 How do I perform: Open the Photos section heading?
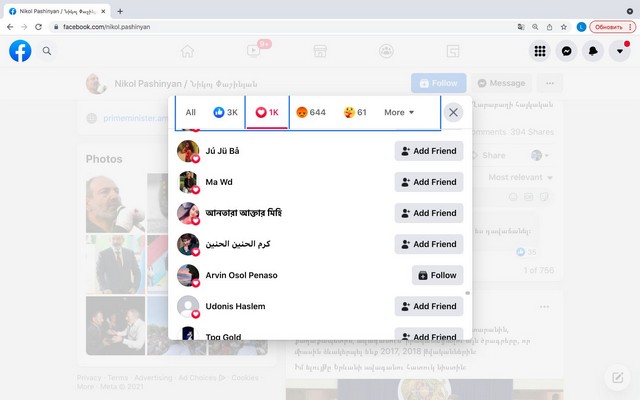(104, 159)
